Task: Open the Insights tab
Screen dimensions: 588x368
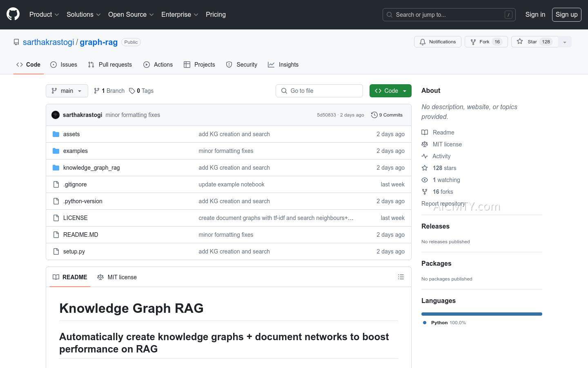Action: 283,65
